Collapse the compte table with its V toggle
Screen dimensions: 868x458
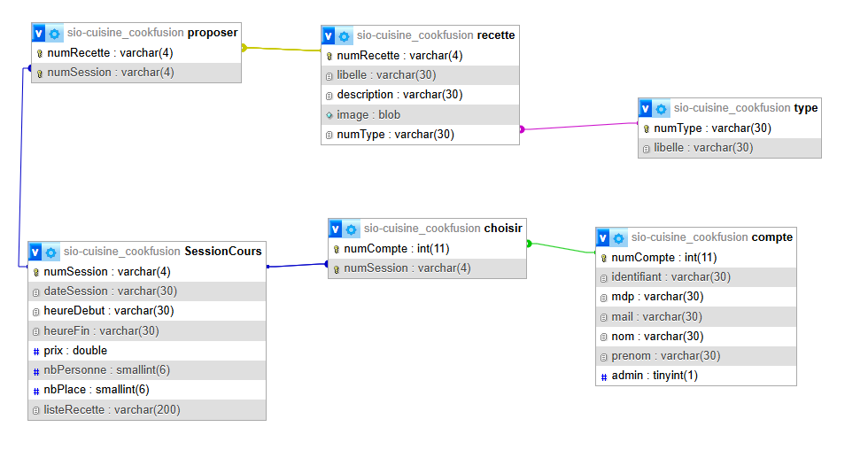[x=603, y=238]
